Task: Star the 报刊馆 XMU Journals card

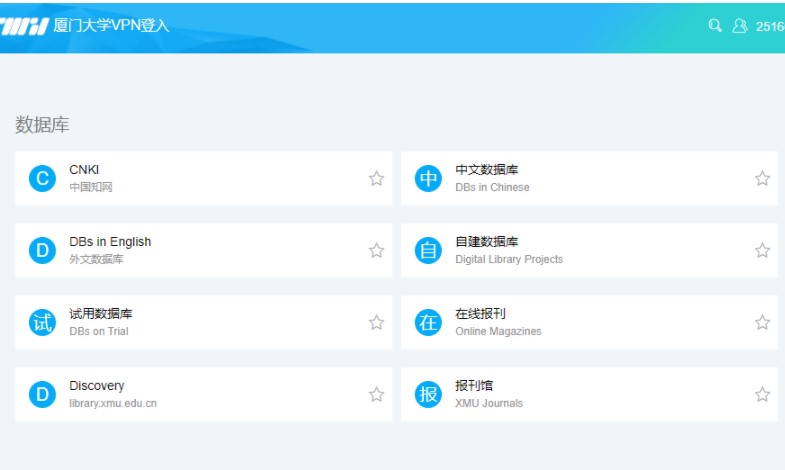Action: [x=762, y=394]
